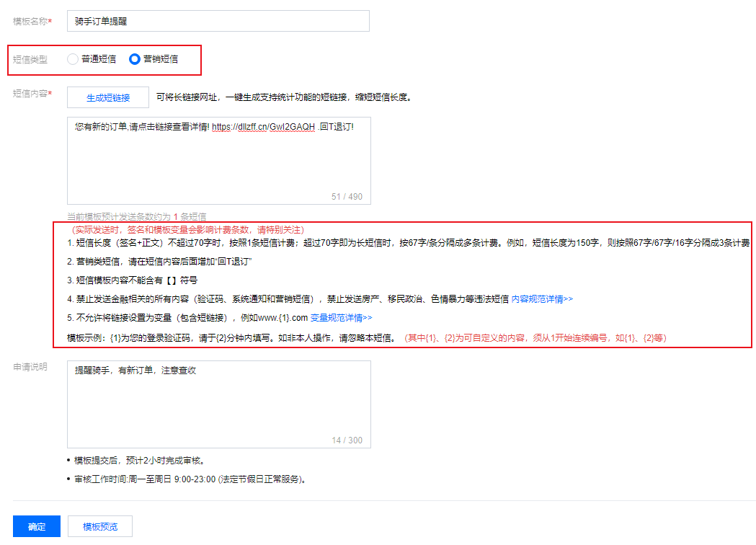Open the 内容规范详情>> link
This screenshot has width=756, height=545.
[x=542, y=299]
